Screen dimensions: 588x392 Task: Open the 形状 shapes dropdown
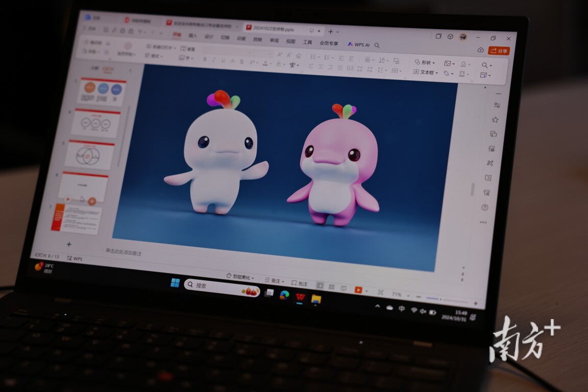tap(425, 62)
